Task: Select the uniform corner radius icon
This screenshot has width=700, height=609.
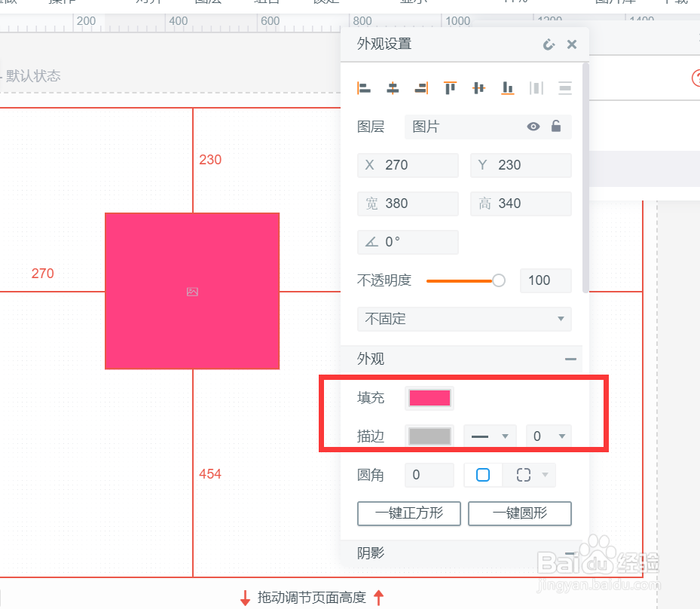Action: [483, 475]
